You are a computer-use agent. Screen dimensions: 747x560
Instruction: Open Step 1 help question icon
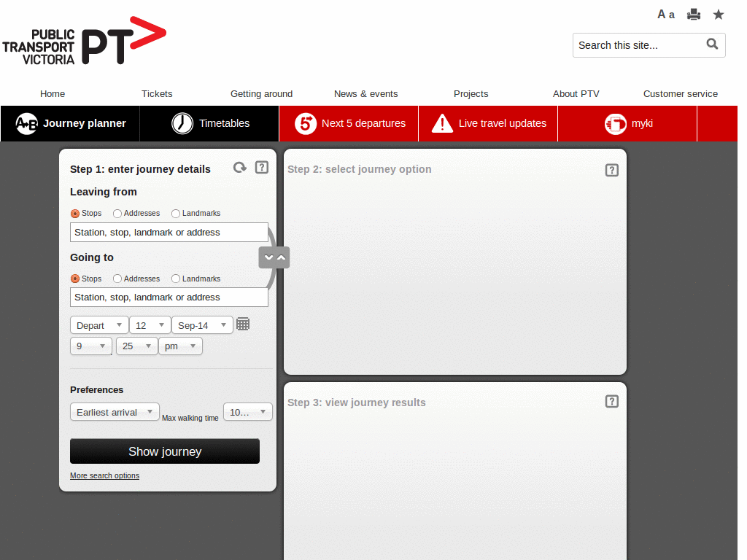[262, 168]
